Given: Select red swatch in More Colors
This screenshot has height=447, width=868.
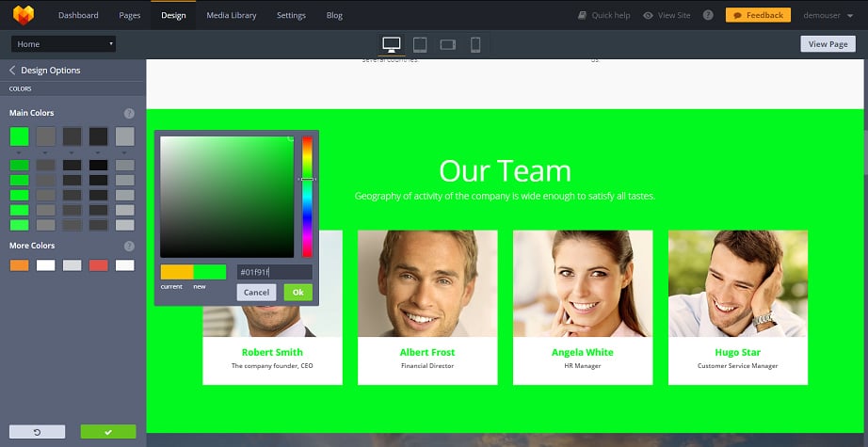Looking at the screenshot, I should [x=99, y=265].
